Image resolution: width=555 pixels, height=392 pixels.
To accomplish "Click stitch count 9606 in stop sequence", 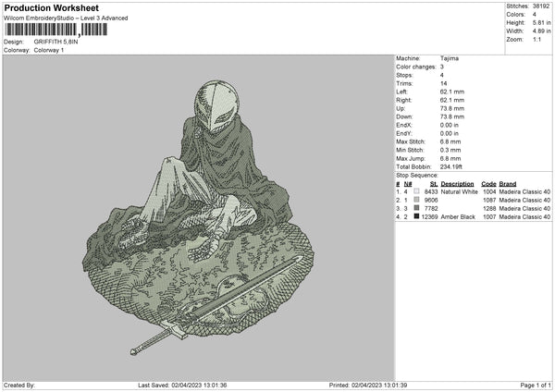I will pos(431,201).
